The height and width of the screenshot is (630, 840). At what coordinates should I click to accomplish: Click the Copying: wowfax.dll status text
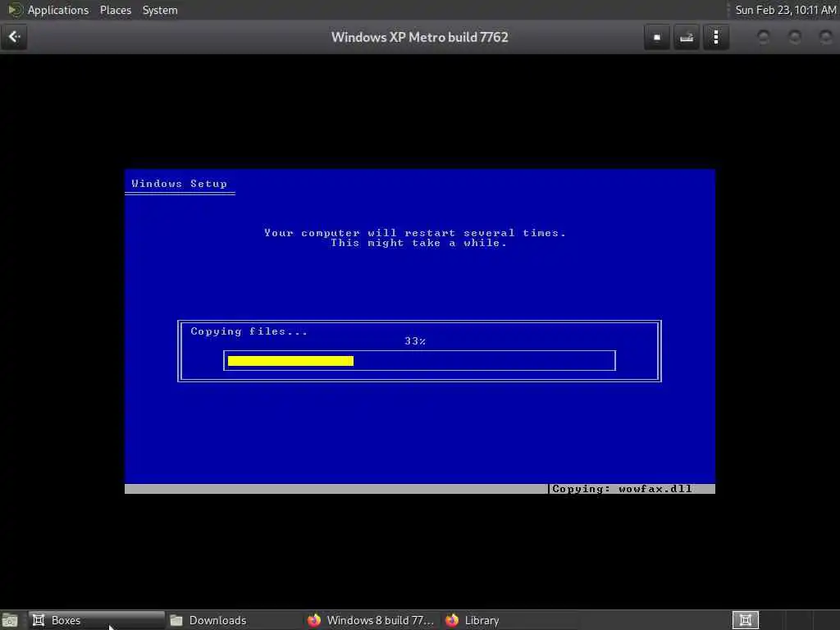tap(622, 489)
